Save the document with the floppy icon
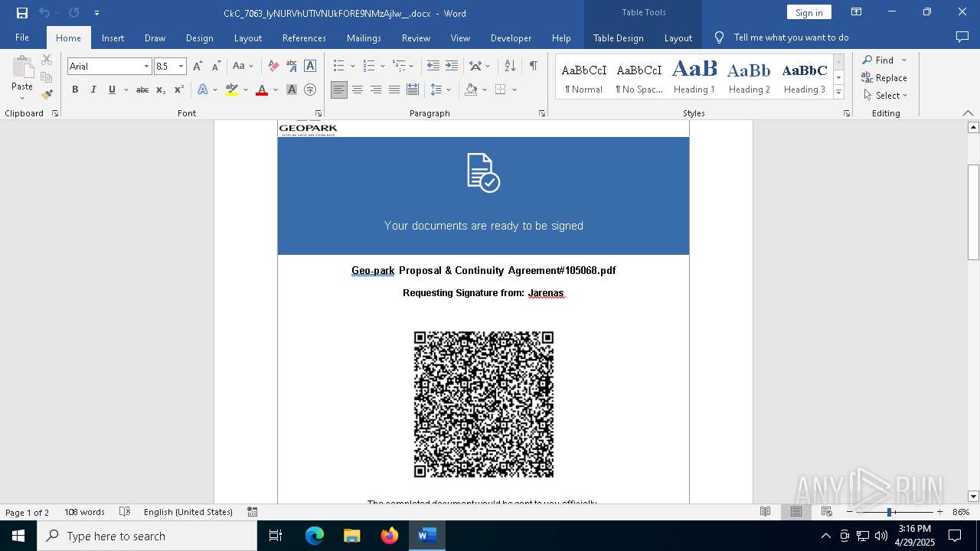 [21, 13]
